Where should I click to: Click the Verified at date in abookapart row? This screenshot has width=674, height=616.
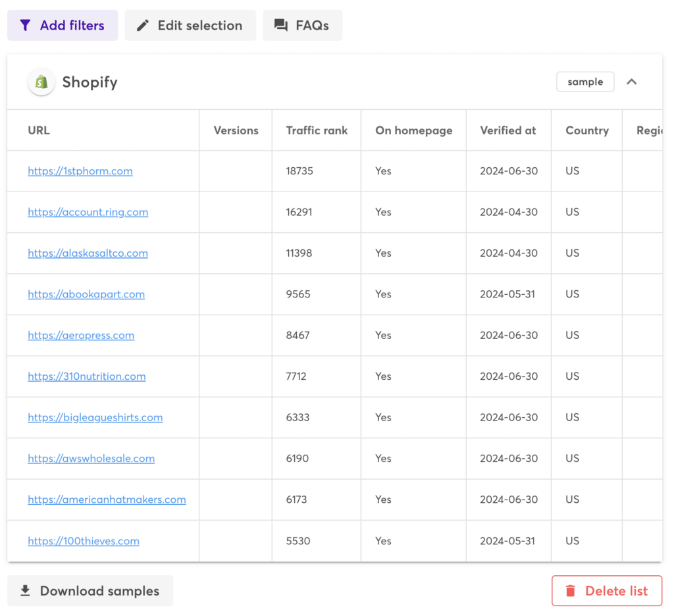[507, 294]
